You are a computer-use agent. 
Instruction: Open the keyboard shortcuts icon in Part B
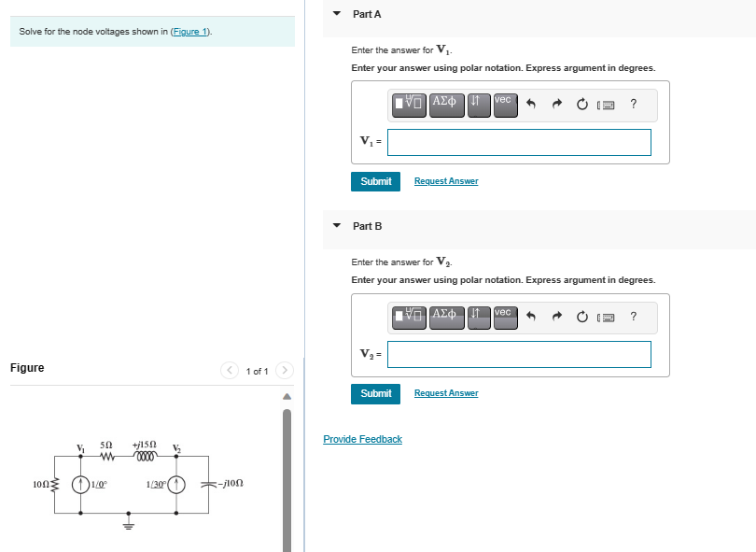click(x=606, y=317)
